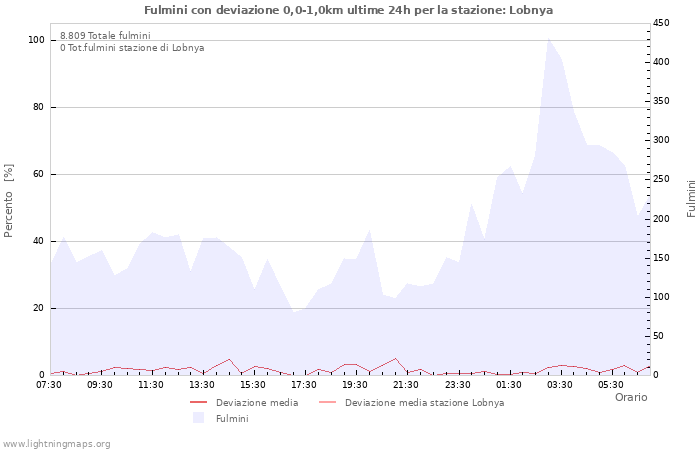Select the 'Deviazione media' legend label

click(x=256, y=403)
